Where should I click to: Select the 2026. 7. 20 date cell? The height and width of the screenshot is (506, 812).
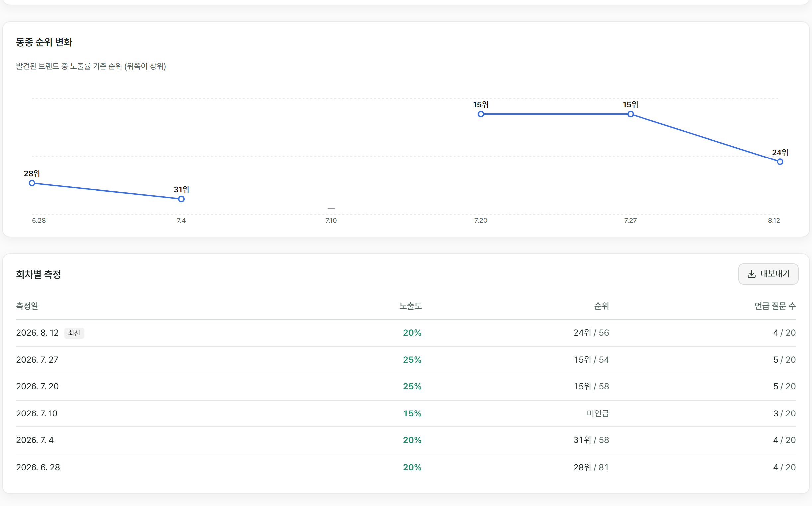click(x=37, y=386)
